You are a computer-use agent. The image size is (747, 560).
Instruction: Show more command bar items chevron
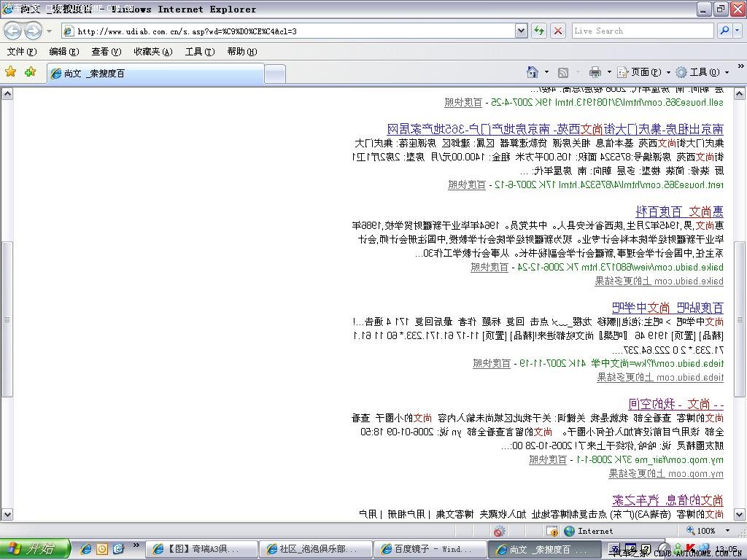741,66
